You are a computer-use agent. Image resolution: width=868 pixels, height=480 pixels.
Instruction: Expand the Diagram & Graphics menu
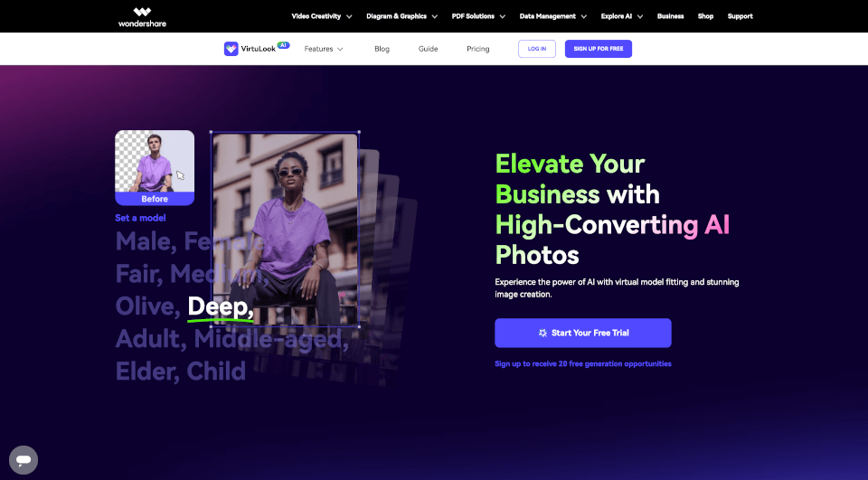pos(401,16)
